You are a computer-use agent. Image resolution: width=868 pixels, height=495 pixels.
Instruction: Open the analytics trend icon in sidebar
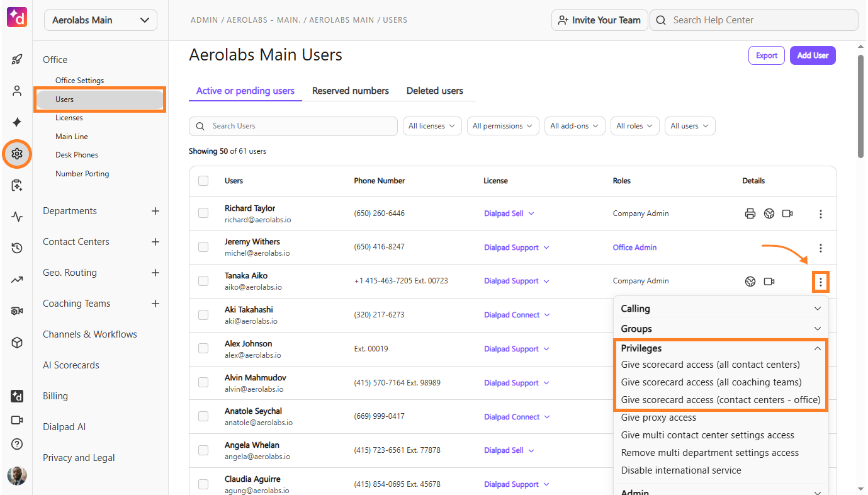(x=17, y=280)
